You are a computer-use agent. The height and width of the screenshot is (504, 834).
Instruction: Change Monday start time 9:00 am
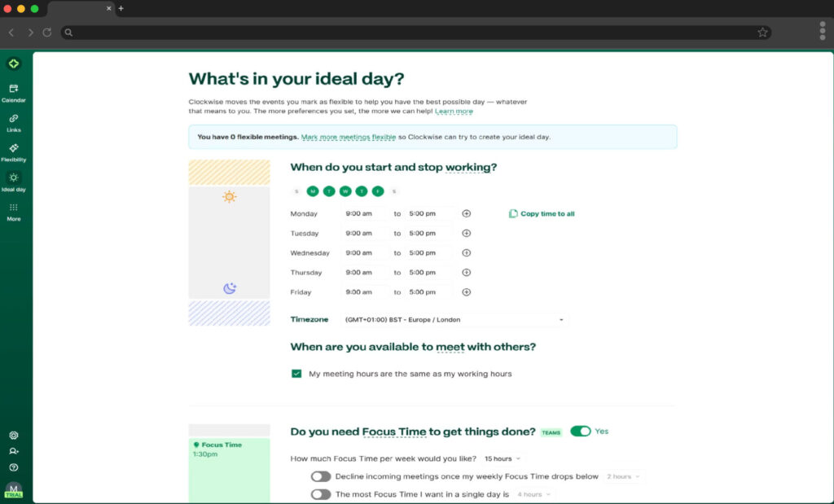point(365,213)
